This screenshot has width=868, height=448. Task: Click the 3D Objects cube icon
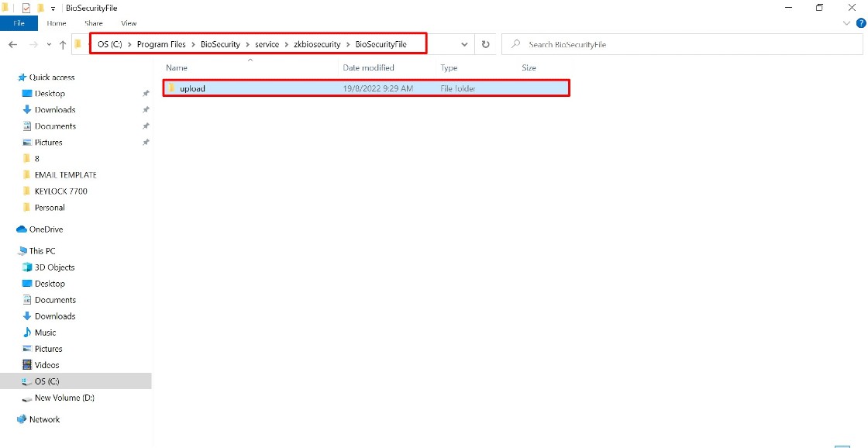26,267
